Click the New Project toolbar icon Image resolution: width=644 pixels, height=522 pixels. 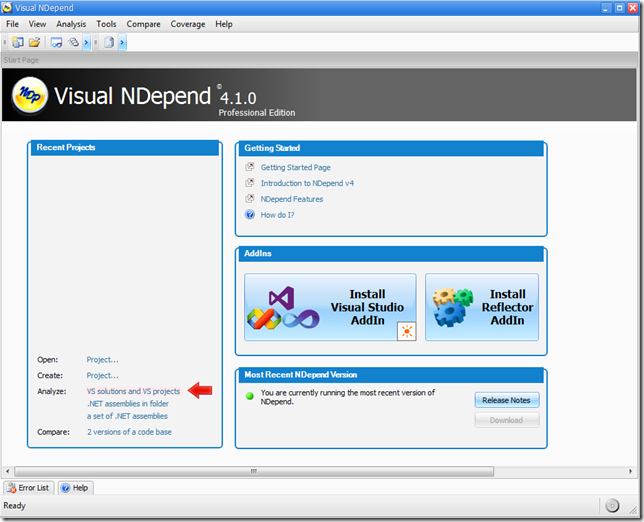click(x=18, y=42)
